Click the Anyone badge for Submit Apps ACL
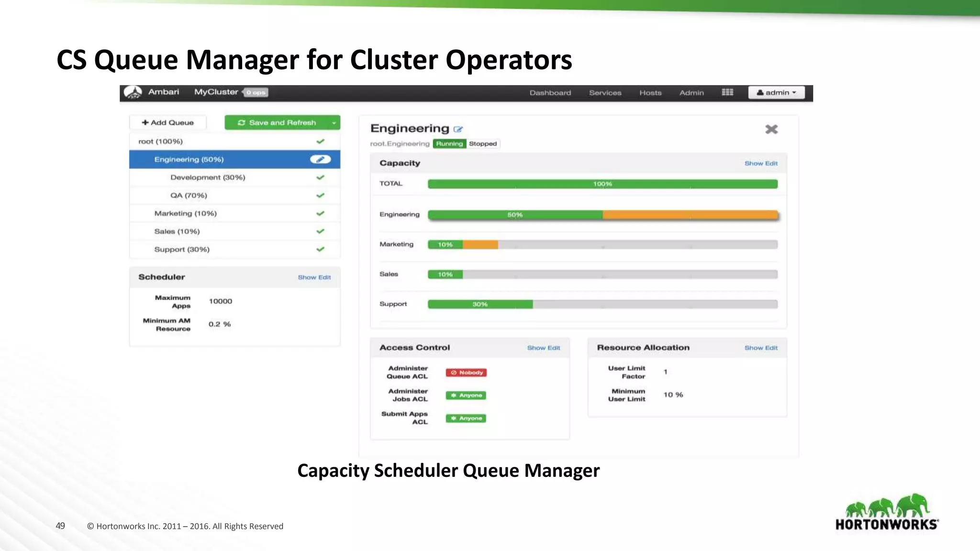 466,419
